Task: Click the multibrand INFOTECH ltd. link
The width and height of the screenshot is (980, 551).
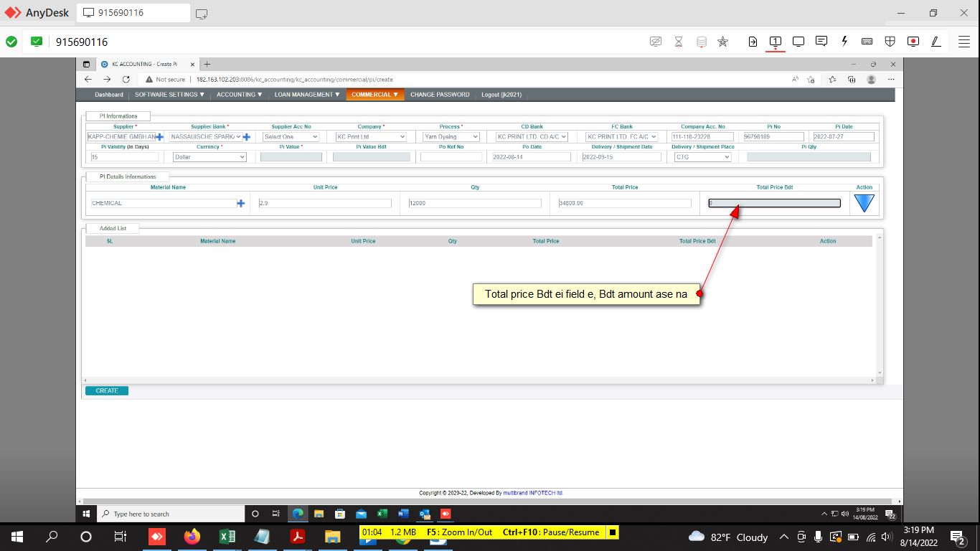Action: coord(533,493)
